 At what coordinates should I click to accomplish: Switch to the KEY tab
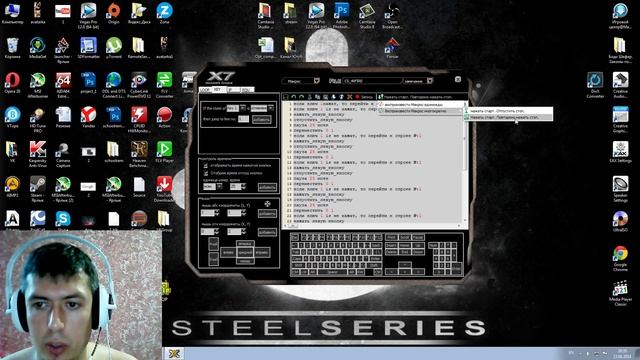tap(218, 90)
